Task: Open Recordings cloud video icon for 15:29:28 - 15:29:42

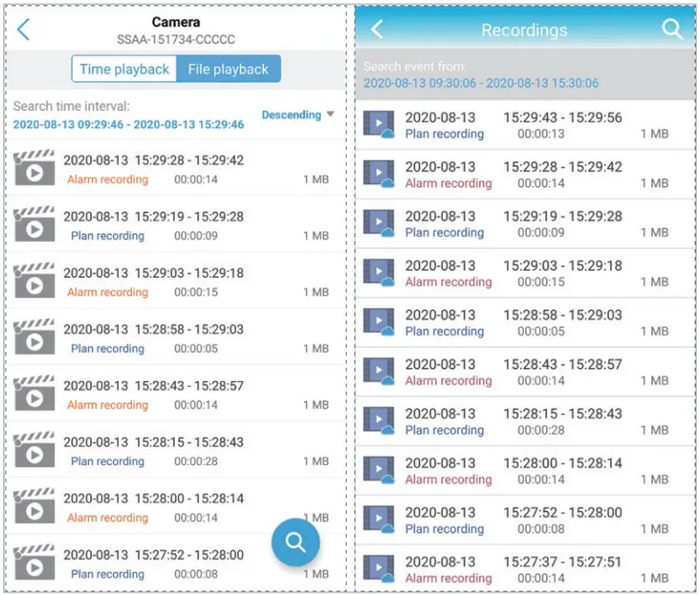Action: 378,174
